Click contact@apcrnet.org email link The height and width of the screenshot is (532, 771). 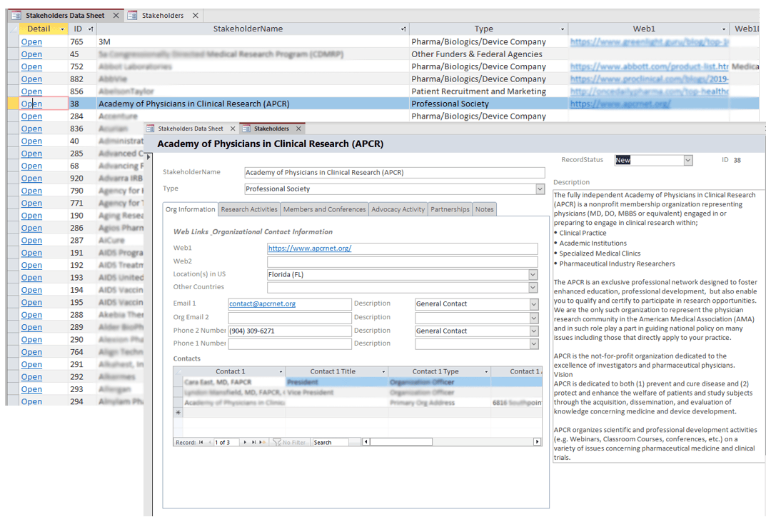[262, 304]
